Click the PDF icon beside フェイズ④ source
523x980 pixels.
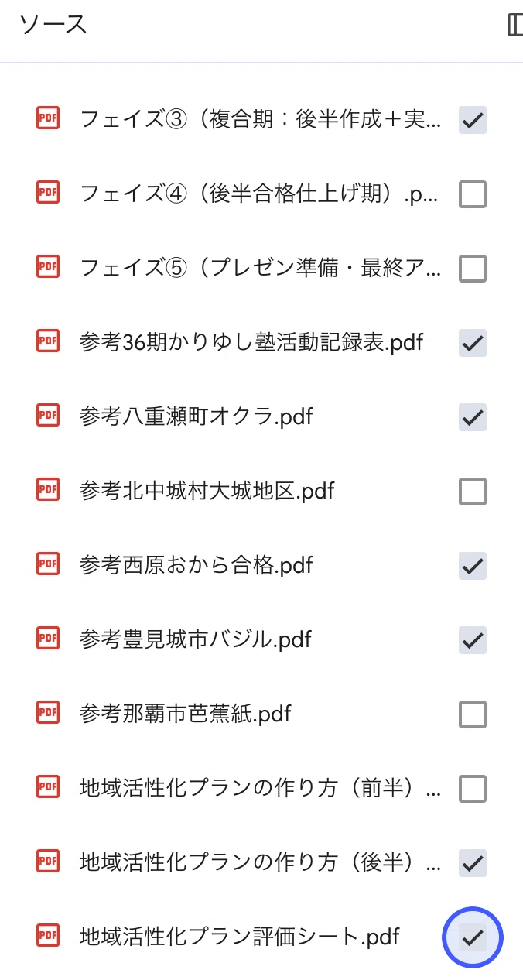(x=48, y=192)
